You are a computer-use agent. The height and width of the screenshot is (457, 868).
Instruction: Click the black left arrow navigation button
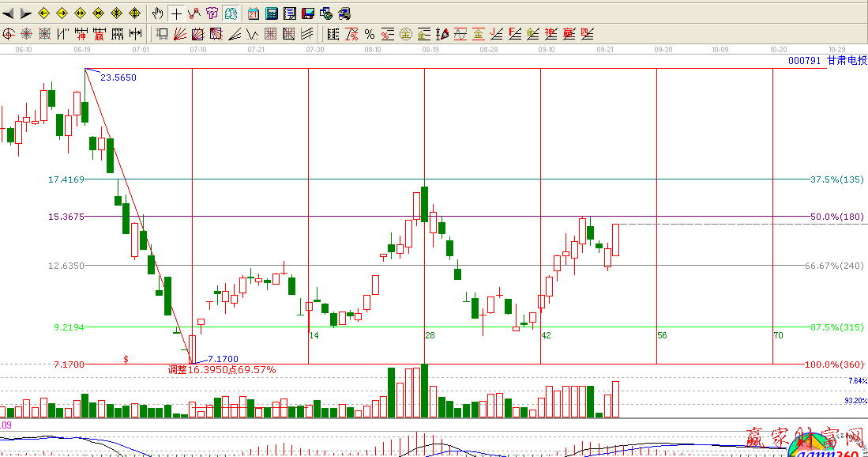tap(9, 13)
